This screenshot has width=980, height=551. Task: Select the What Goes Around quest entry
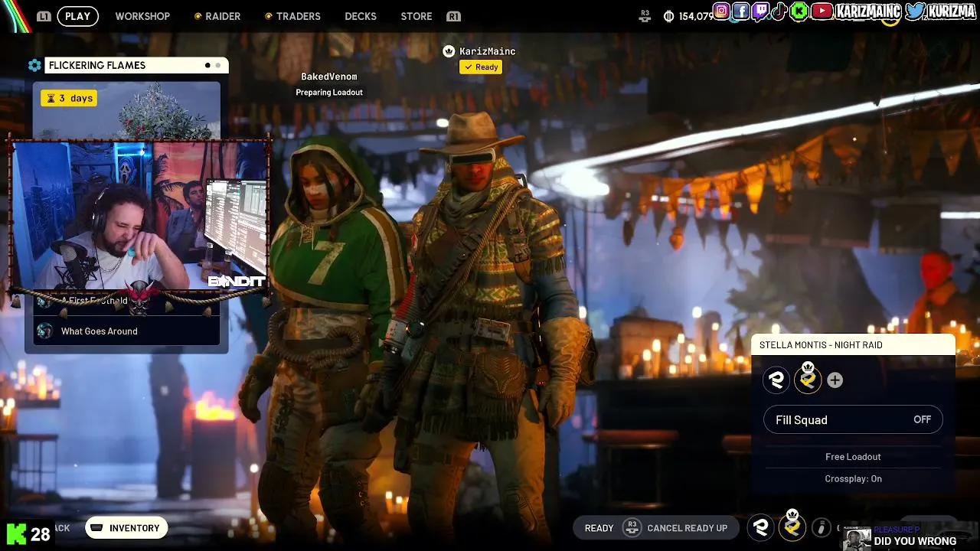pyautogui.click(x=100, y=331)
